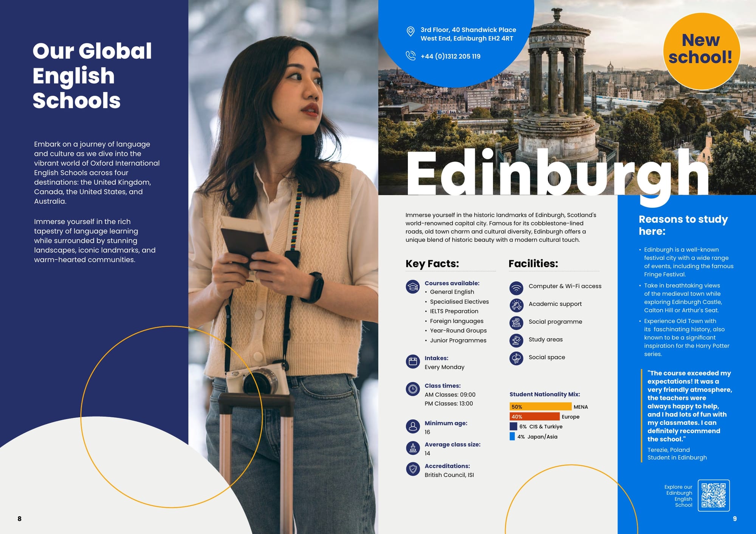Click the calendar Intakes icon
The height and width of the screenshot is (534, 756).
tap(413, 361)
